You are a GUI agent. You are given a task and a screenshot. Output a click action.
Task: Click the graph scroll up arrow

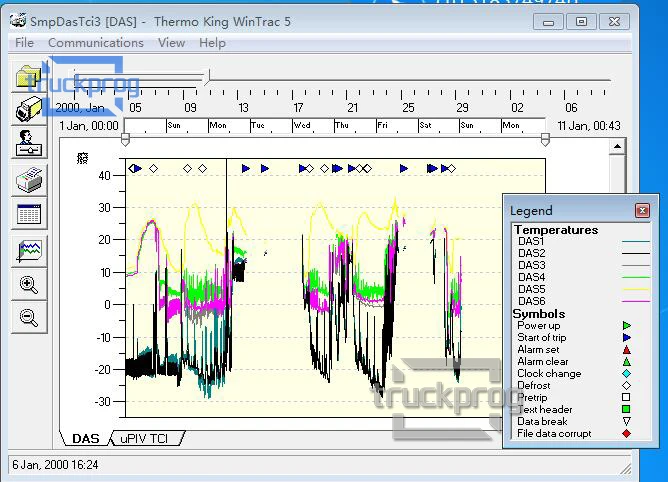617,147
